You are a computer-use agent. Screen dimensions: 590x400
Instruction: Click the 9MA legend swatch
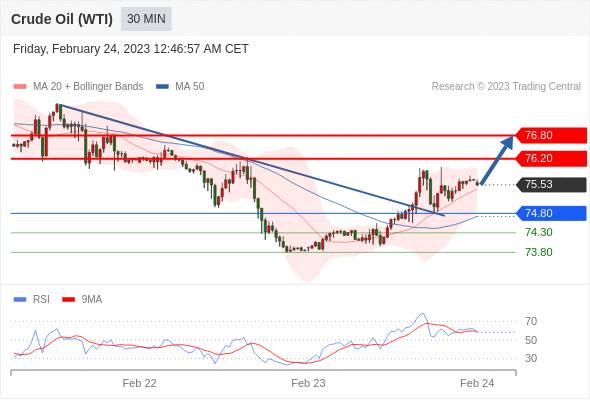tap(68, 300)
